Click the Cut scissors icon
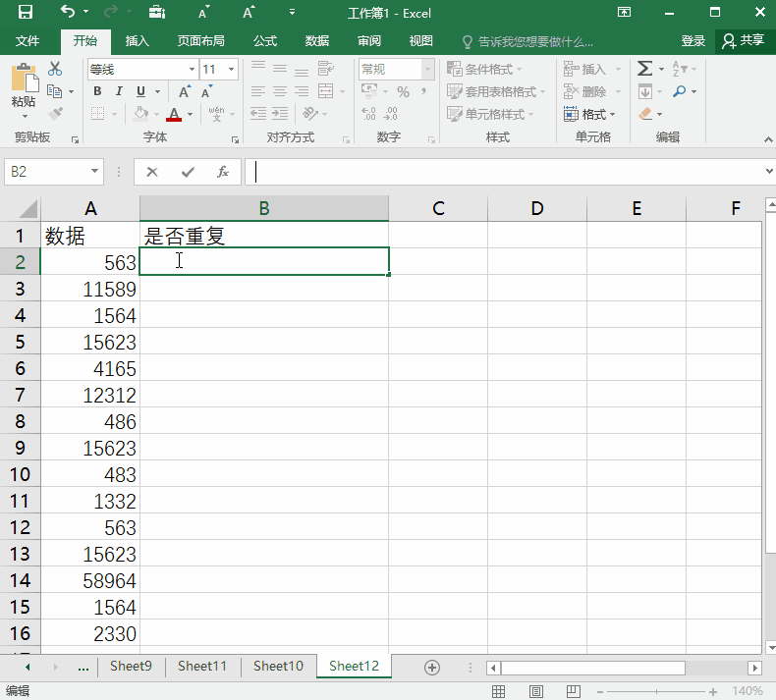 tap(55, 69)
